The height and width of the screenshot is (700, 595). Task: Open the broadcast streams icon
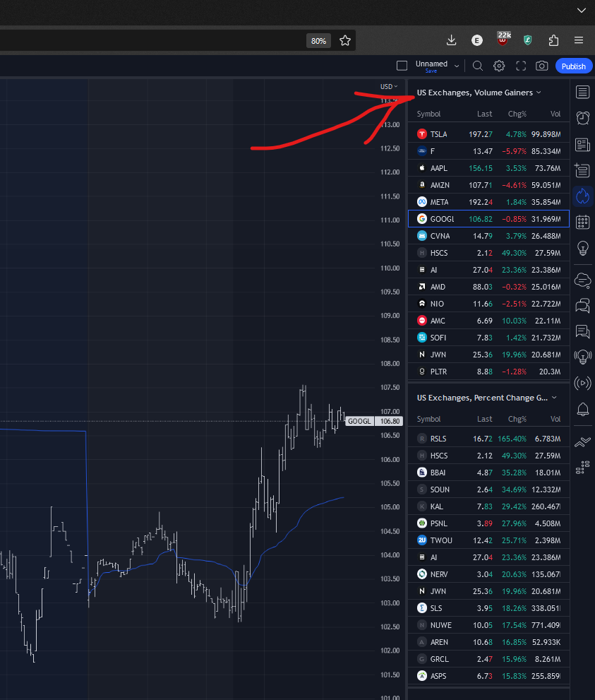tap(582, 383)
